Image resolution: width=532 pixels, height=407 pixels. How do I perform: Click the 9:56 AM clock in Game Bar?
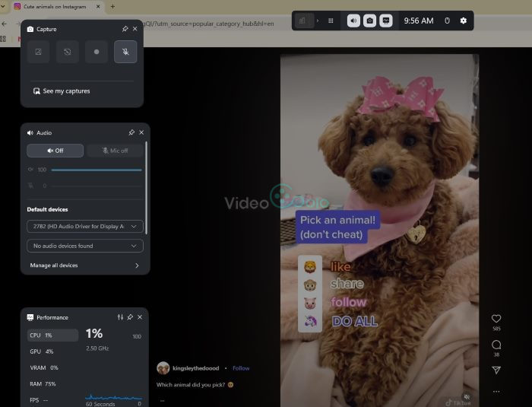(x=419, y=21)
